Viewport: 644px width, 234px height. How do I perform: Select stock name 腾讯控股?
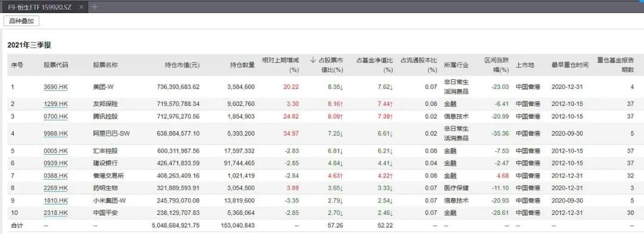tap(105, 116)
